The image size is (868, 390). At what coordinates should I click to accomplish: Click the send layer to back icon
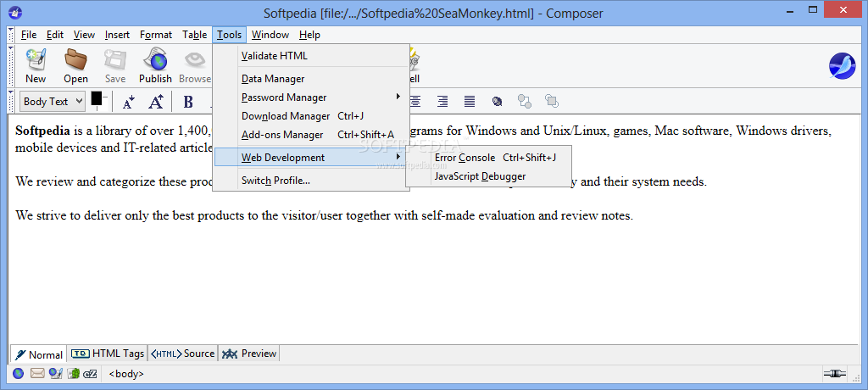524,101
